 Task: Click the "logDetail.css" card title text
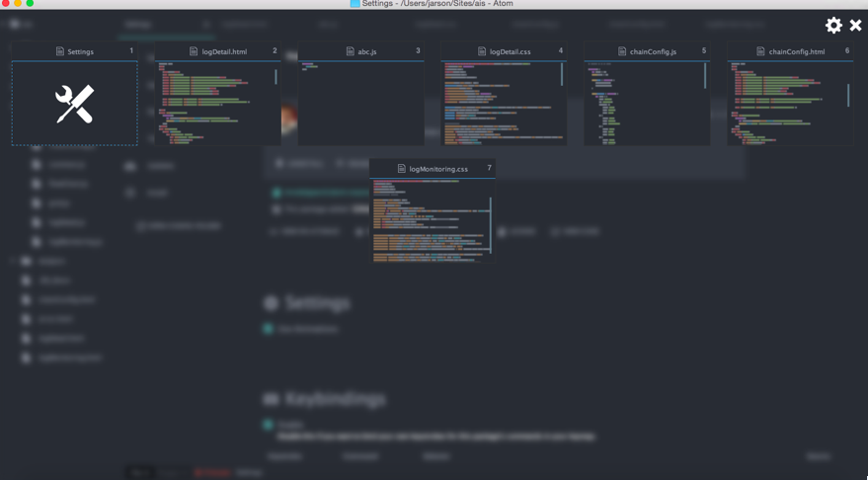pyautogui.click(x=511, y=52)
